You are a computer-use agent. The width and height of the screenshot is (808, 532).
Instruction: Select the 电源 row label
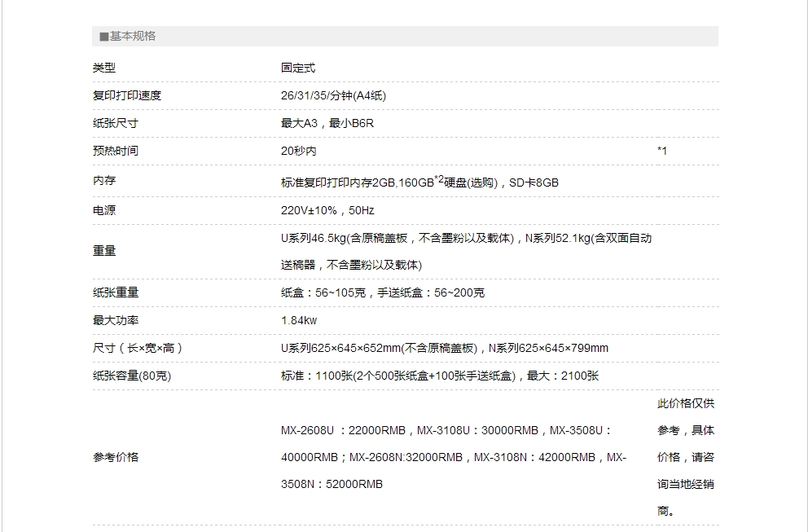click(104, 210)
